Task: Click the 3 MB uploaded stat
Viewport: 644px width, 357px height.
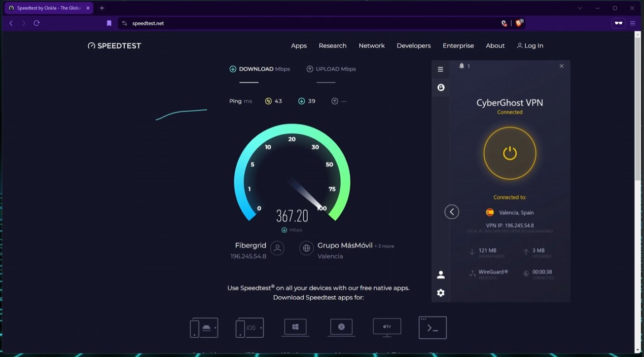Action: tap(538, 251)
